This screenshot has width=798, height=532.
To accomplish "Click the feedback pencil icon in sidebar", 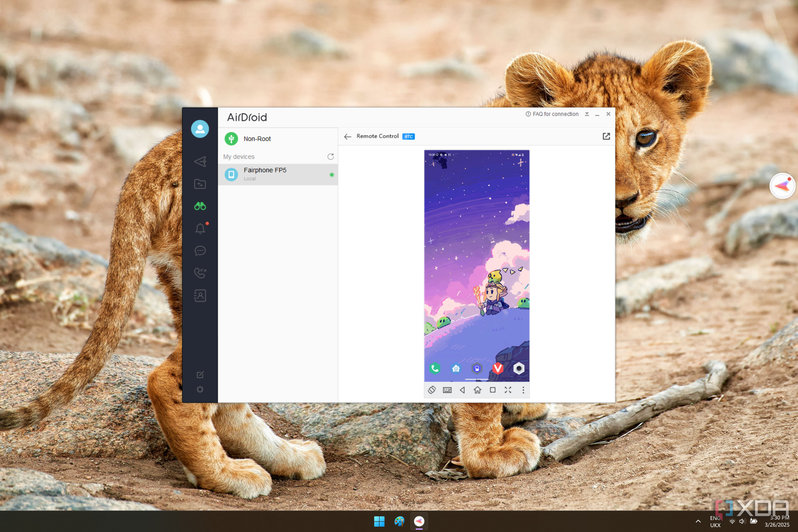I will click(200, 375).
